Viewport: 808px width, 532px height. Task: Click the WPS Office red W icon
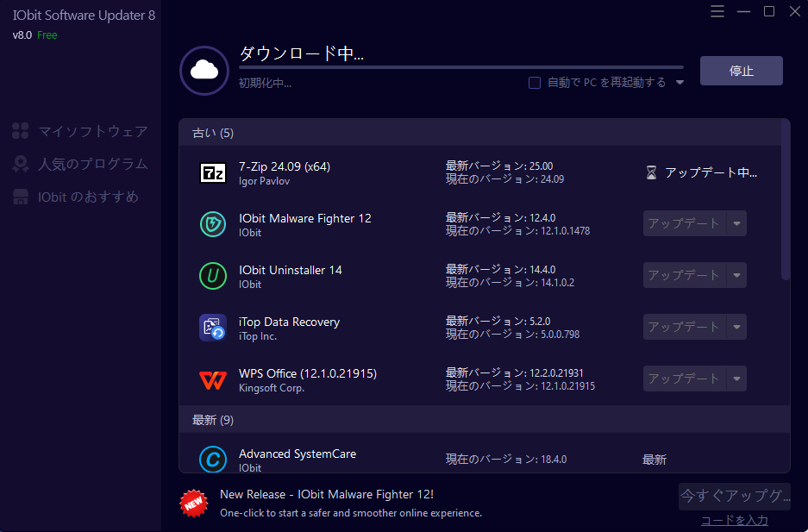213,380
